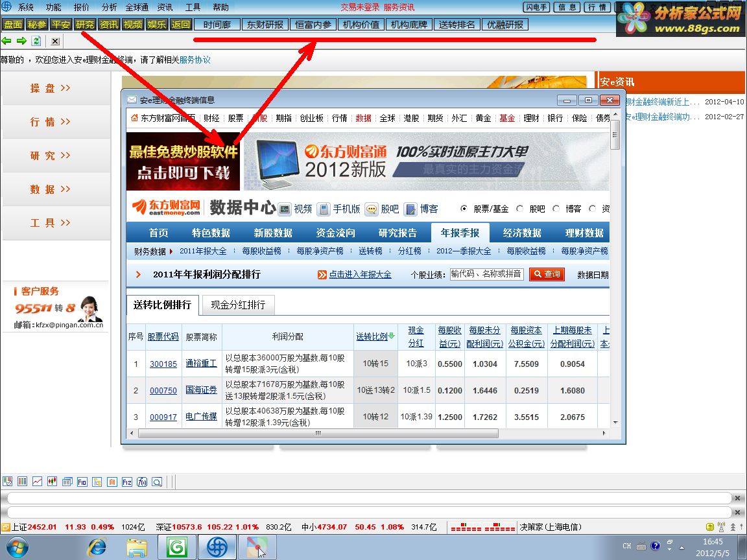Viewport: 747px width, 560px height.
Task: Click the self-selected stocks 自 icon
Action: click(112, 482)
